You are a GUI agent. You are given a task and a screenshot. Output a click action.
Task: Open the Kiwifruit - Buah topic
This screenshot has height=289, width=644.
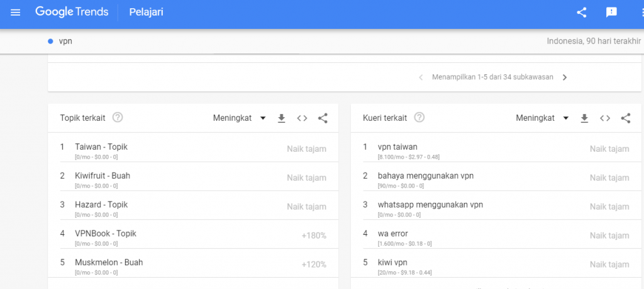click(103, 176)
